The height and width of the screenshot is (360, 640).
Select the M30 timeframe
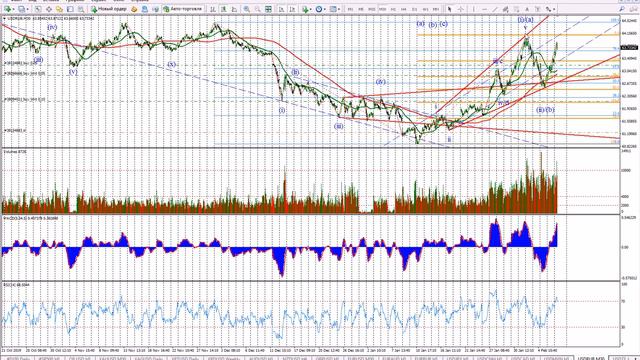(382, 9)
